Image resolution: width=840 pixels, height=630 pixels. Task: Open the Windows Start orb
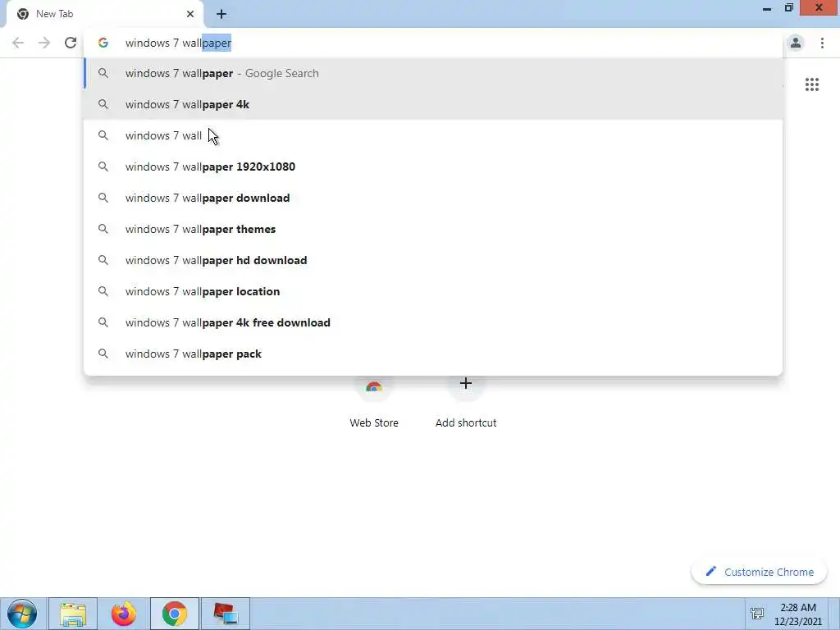click(22, 614)
